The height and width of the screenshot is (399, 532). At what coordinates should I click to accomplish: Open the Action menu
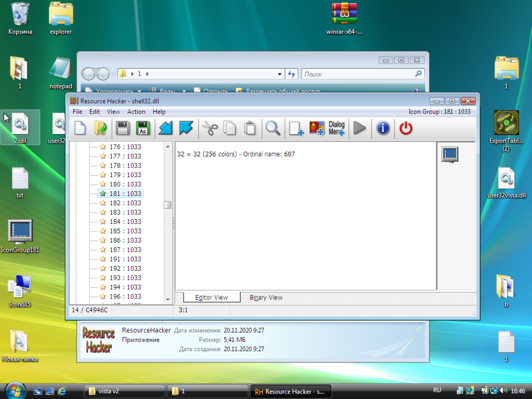pos(136,112)
